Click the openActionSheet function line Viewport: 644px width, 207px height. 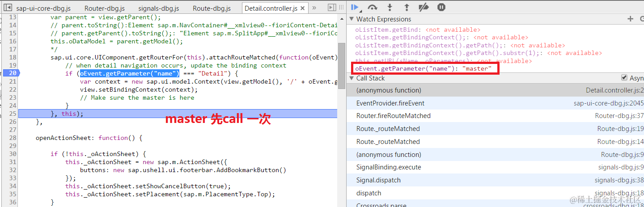click(x=89, y=138)
